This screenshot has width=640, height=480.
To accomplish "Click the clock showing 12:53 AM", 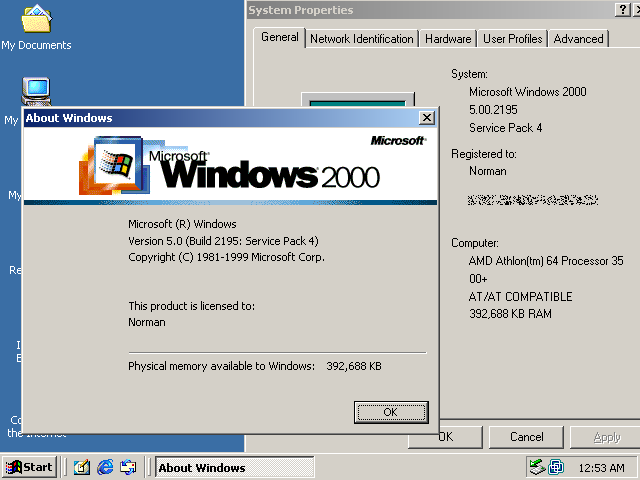I will coord(602,468).
